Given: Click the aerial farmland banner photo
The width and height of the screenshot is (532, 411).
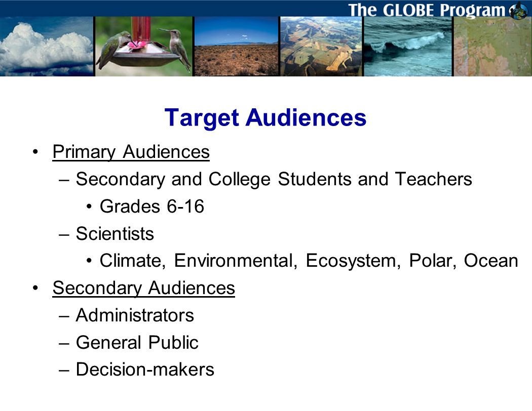Looking at the screenshot, I should tap(321, 47).
